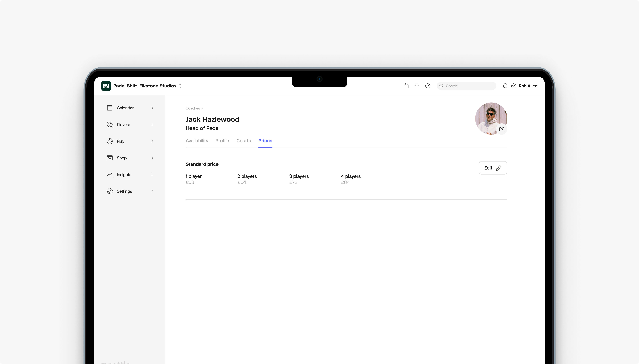Open the venue switcher dropdown arrows
639x364 pixels.
[x=180, y=86]
